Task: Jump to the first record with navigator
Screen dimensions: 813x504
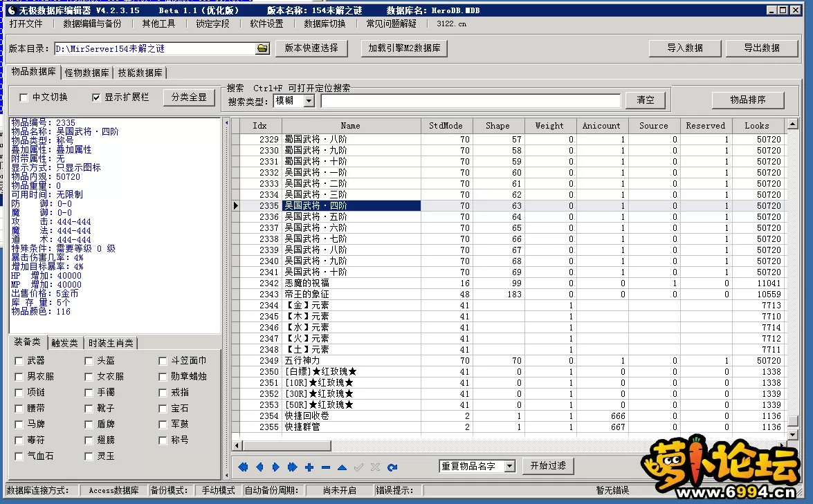Action: click(243, 467)
